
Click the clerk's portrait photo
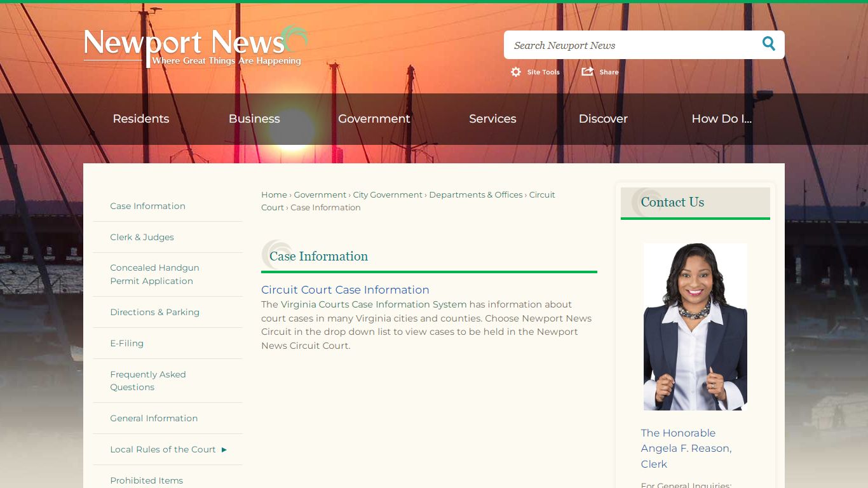[695, 327]
